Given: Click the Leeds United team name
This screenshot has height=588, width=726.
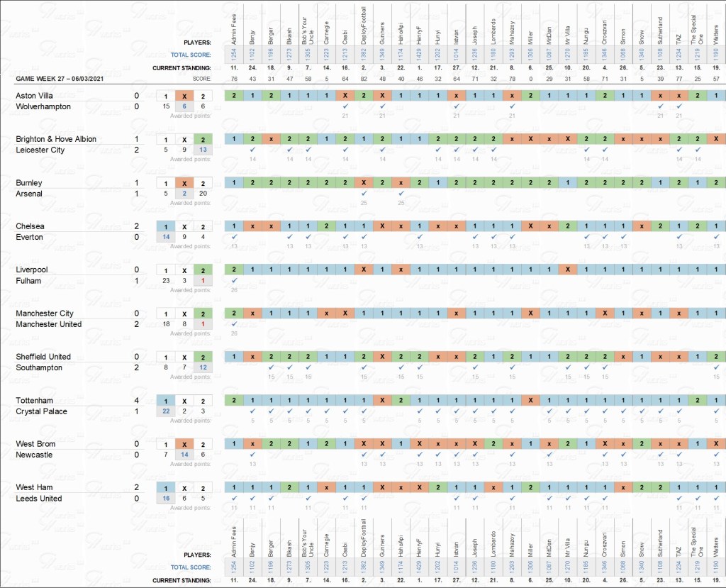Looking at the screenshot, I should 39,499.
